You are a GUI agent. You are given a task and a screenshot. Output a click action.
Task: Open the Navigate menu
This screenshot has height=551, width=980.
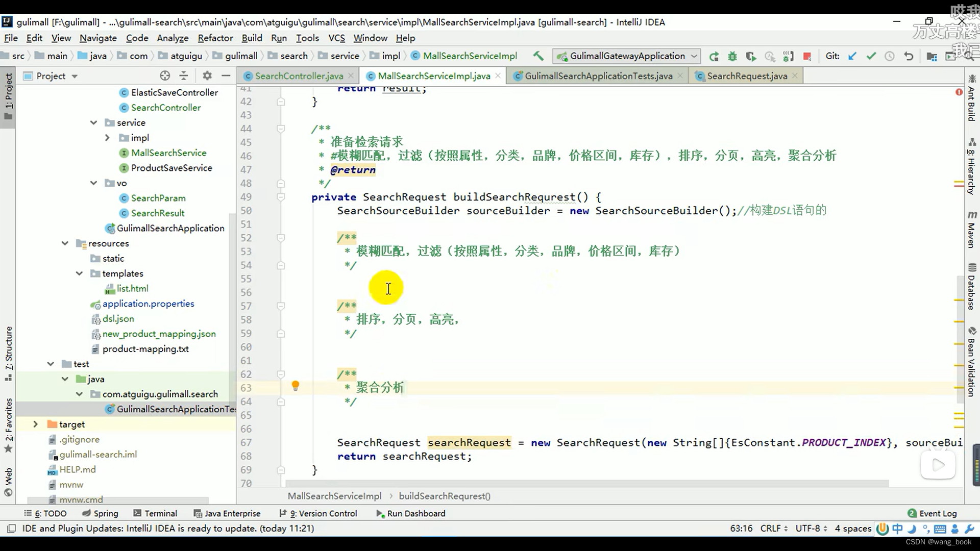(x=98, y=38)
